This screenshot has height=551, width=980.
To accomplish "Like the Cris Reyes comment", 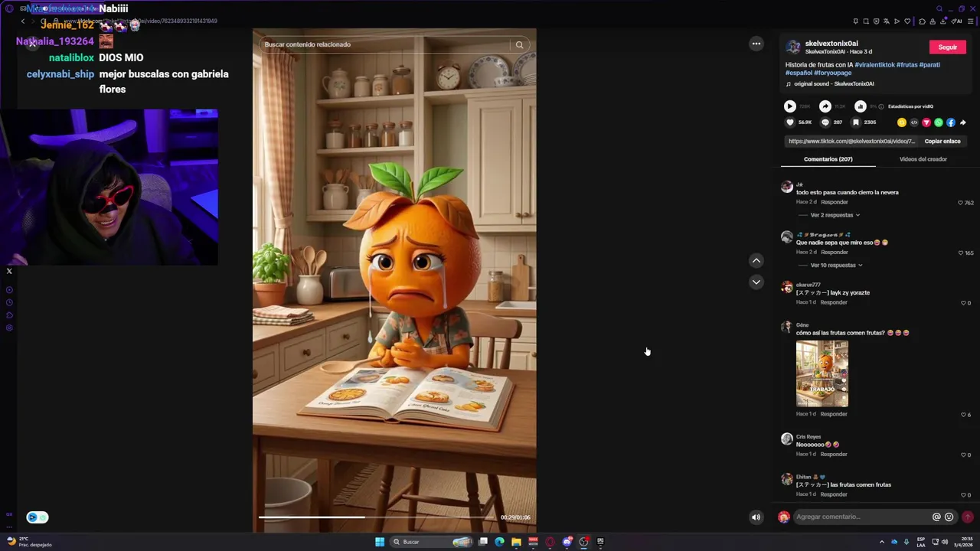I will coord(963,455).
